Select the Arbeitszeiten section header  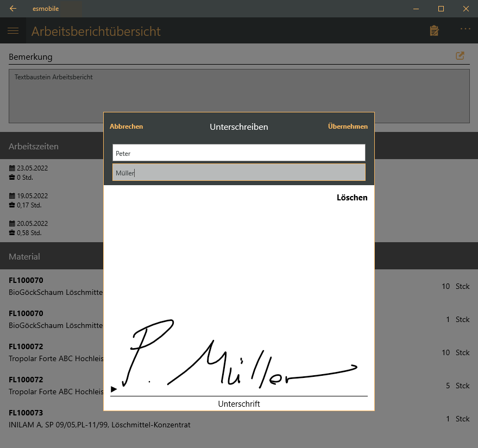pos(34,146)
